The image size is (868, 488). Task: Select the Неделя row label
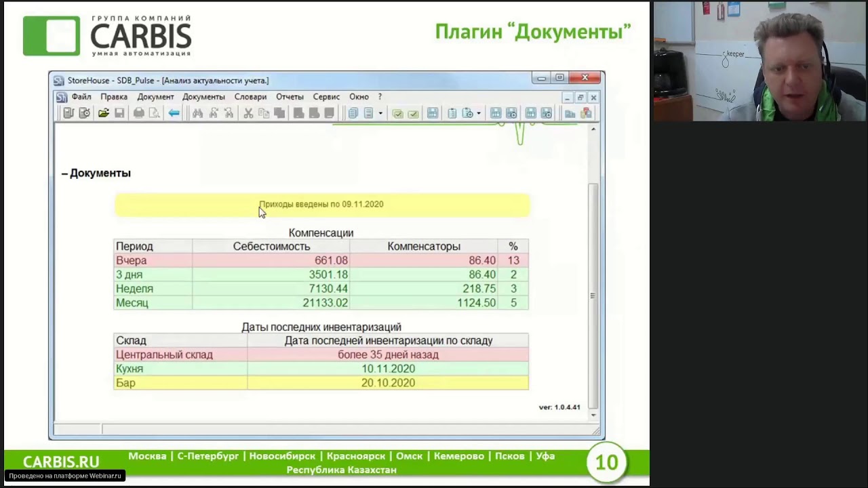tap(134, 289)
